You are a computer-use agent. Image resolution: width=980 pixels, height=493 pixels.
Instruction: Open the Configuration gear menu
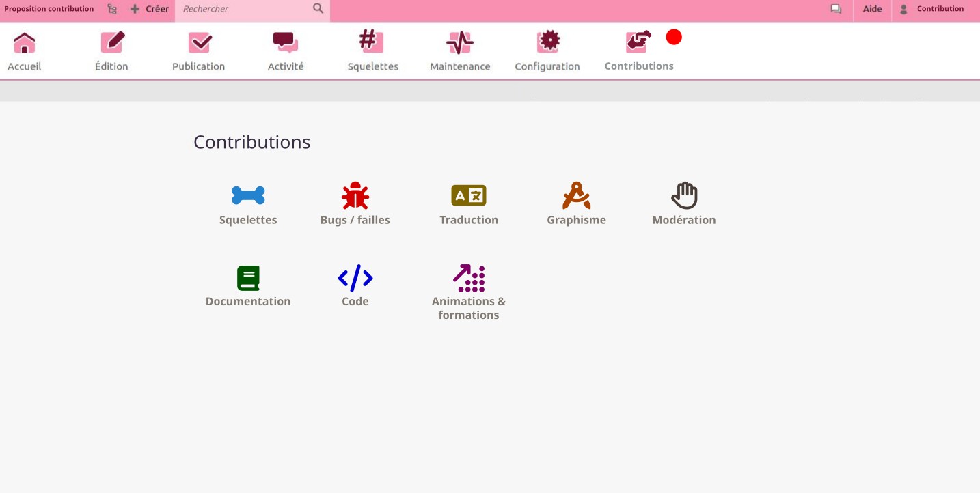[x=547, y=51]
